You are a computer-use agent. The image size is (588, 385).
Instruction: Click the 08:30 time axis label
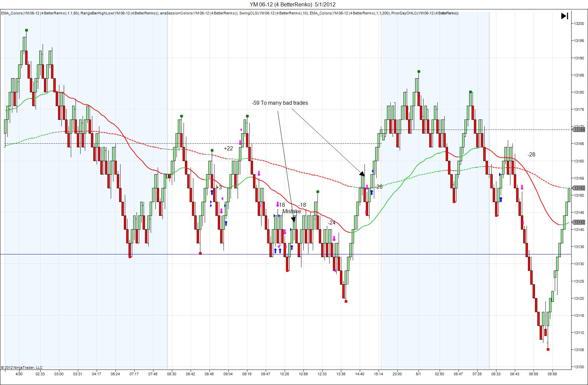pyautogui.click(x=171, y=374)
